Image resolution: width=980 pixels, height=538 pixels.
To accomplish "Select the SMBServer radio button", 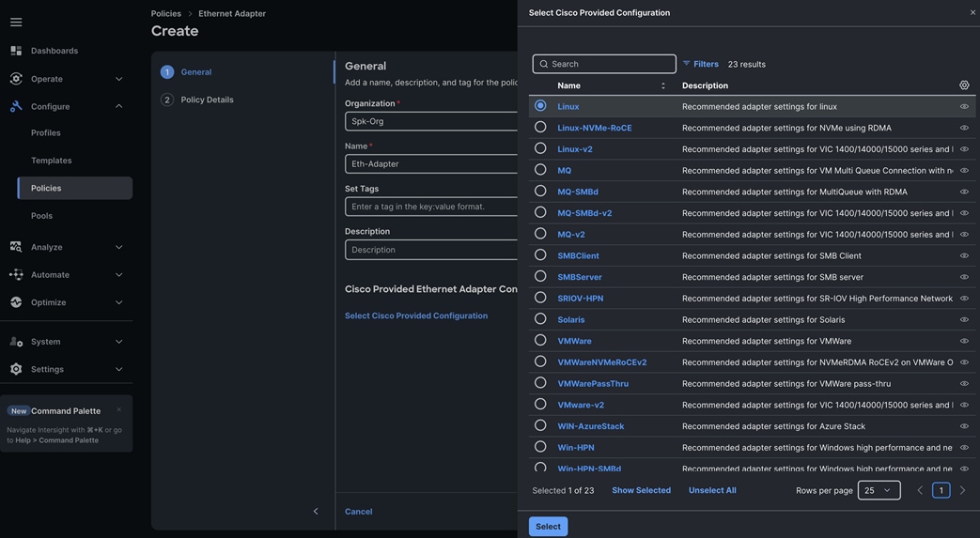I will [540, 276].
